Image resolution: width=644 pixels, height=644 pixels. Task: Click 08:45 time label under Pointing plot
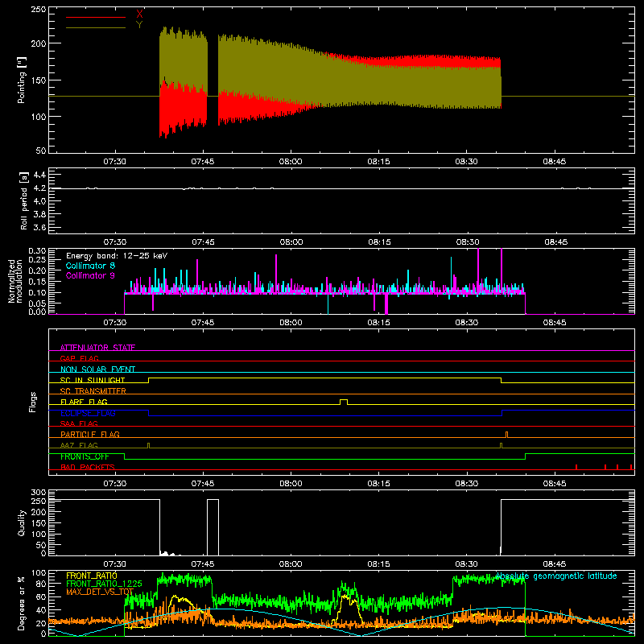click(555, 162)
